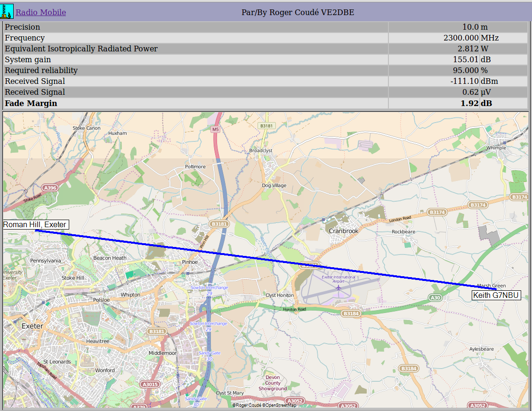Open the Radio Mobile hyperlink
Screen dimensions: 532x411
(41, 13)
